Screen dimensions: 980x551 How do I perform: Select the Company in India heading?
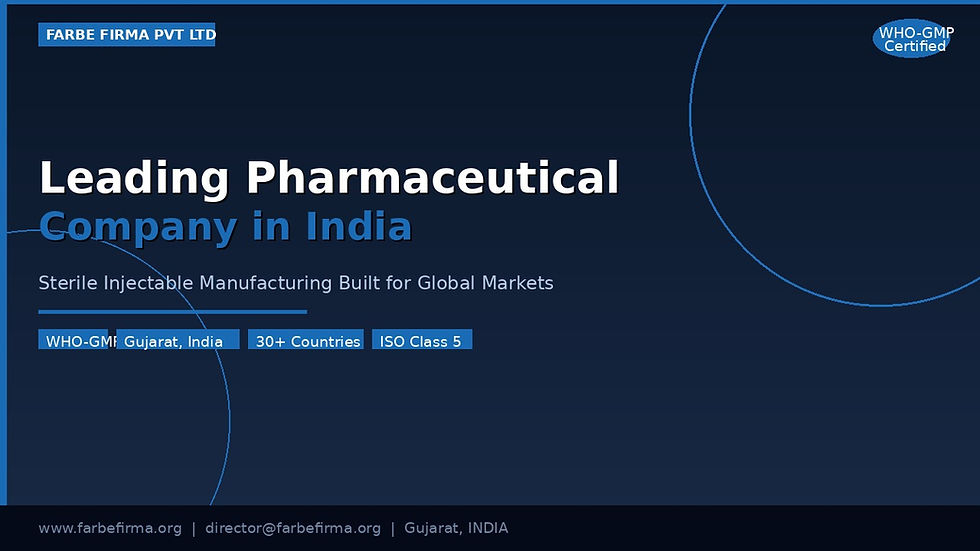pyautogui.click(x=225, y=226)
